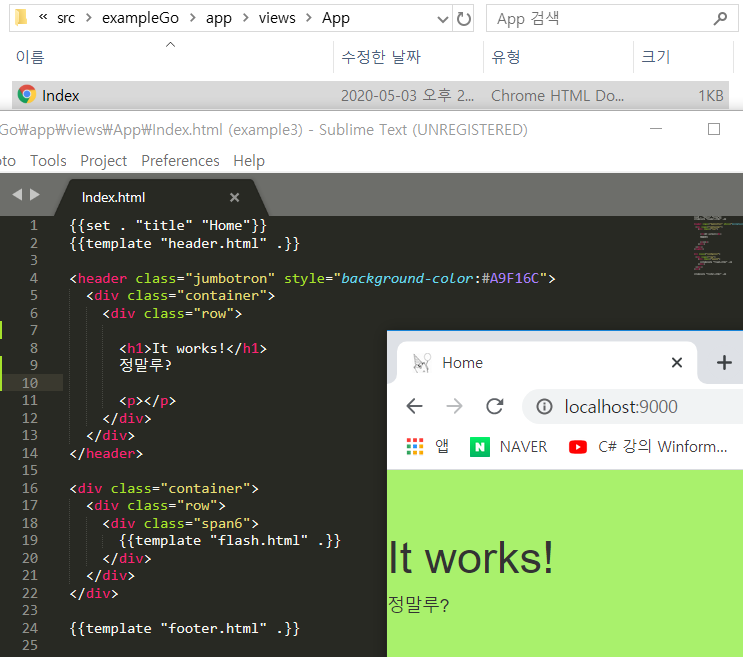Viewport: 743px width, 657px height.
Task: Click the 정말루? text on line 9 in the editor
Action: click(x=145, y=365)
